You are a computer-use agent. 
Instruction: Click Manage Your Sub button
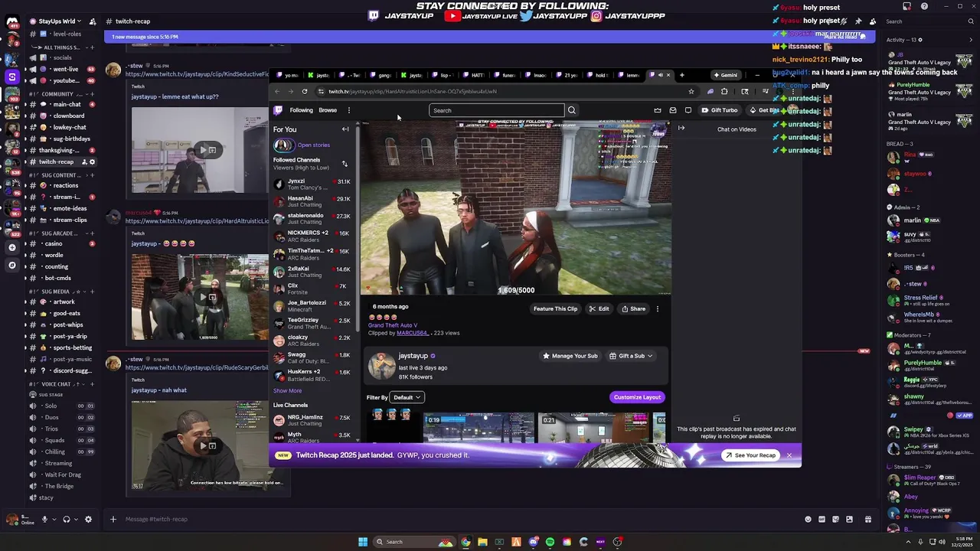[570, 356]
